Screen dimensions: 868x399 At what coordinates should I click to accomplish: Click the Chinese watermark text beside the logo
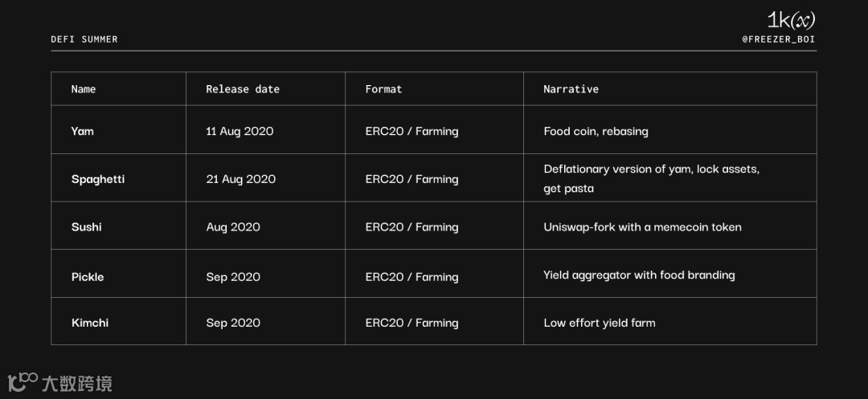click(x=77, y=383)
